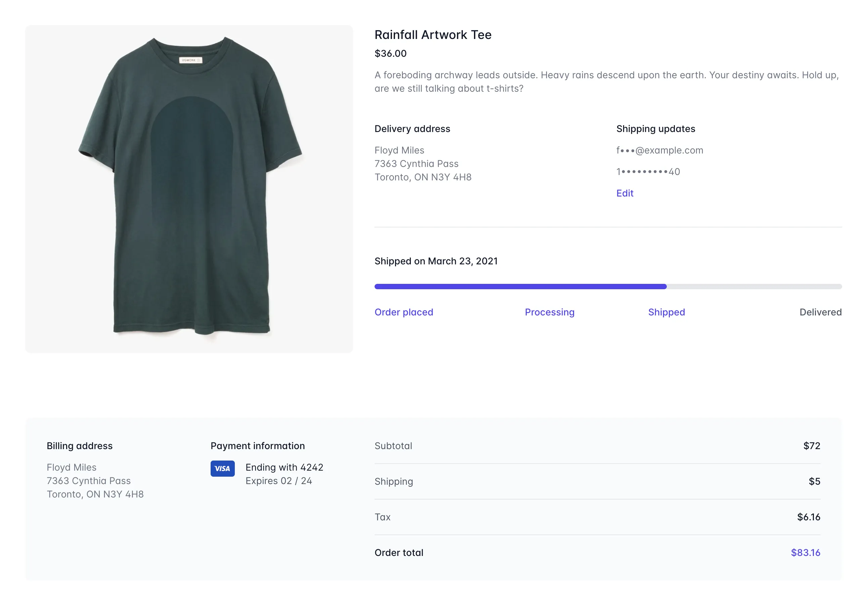Click the Billing address heading
Image resolution: width=868 pixels, height=606 pixels.
79,446
